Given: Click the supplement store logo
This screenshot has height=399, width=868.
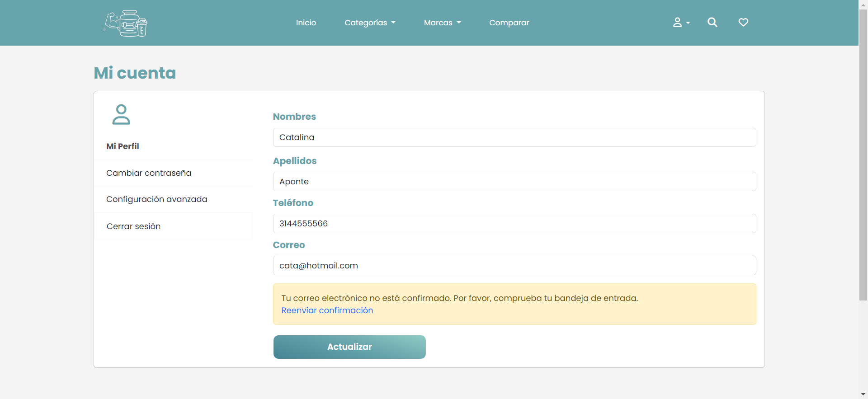Looking at the screenshot, I should click(x=125, y=23).
